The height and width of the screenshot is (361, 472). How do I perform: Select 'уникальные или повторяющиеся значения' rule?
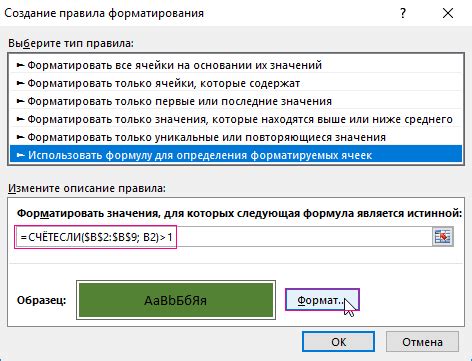tap(236, 137)
